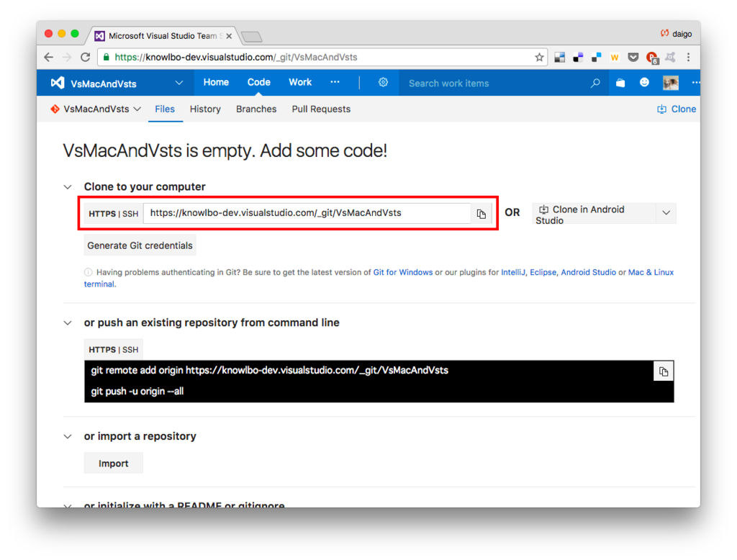Switch to SSH in the clone section
737x560 pixels.
[x=130, y=214]
